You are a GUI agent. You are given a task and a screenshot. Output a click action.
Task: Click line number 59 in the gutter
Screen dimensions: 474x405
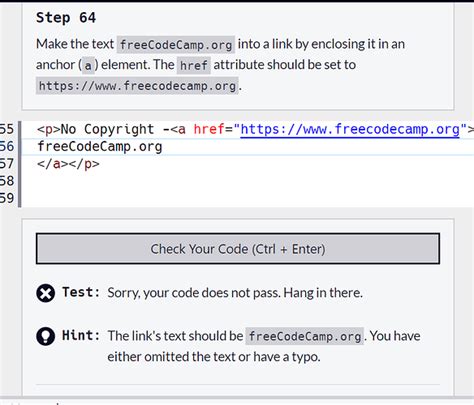[x=7, y=198]
